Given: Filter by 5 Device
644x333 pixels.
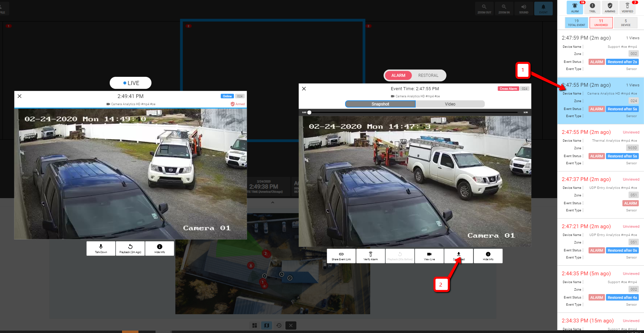Looking at the screenshot, I should coord(626,23).
